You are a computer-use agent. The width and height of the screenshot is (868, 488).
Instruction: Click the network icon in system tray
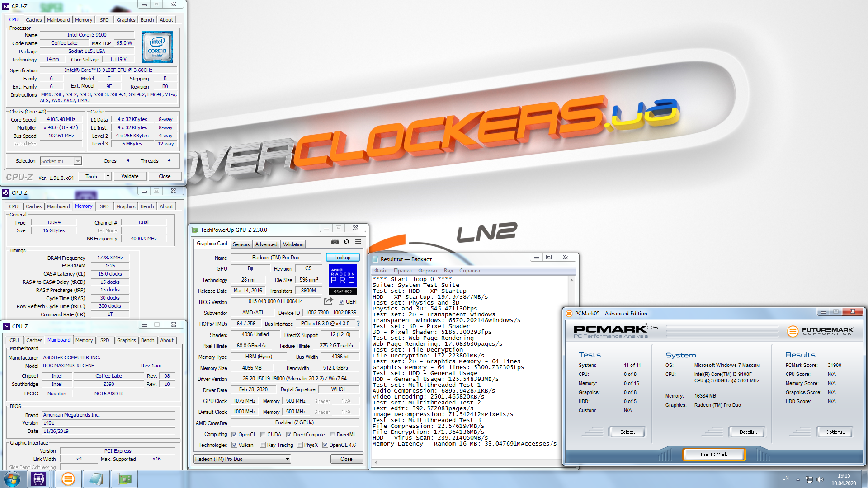click(x=809, y=479)
